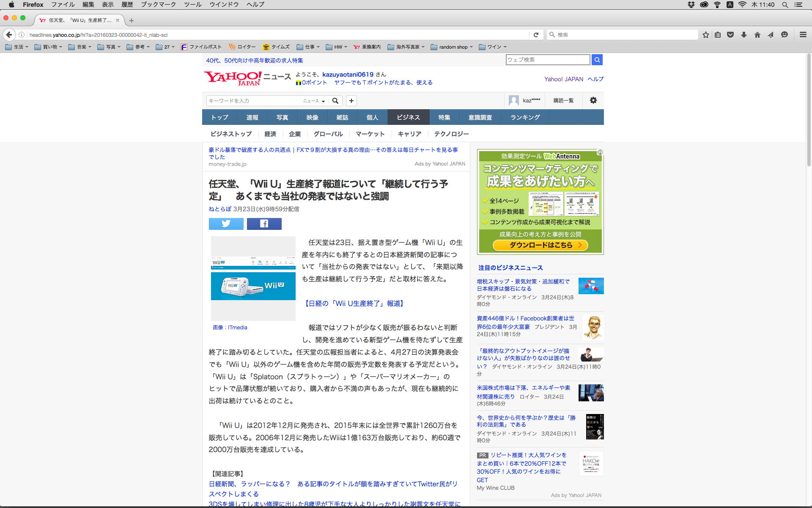
Task: Click the キーワードを入力 search field
Action: [x=253, y=101]
